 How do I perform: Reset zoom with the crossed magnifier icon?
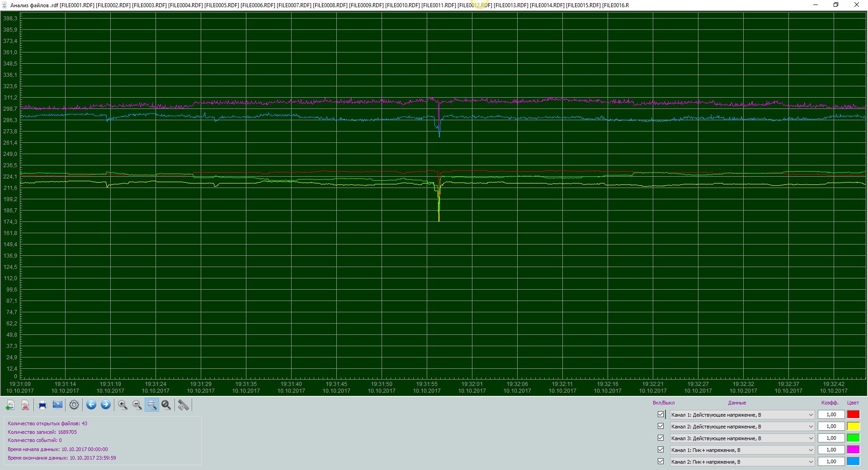tap(166, 405)
